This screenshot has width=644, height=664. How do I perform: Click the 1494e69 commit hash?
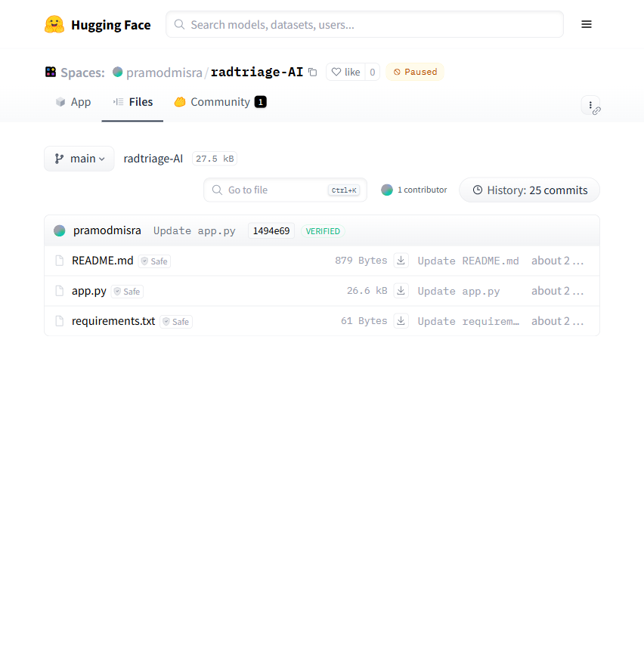(x=271, y=231)
